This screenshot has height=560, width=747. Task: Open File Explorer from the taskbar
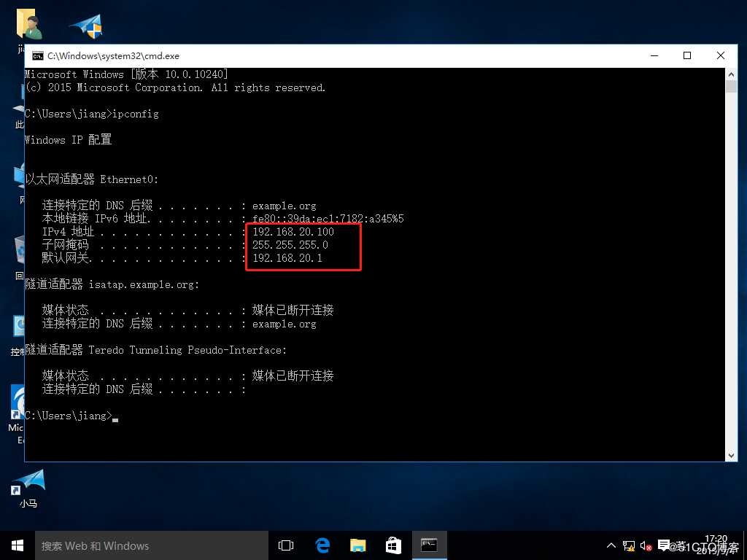tap(357, 545)
